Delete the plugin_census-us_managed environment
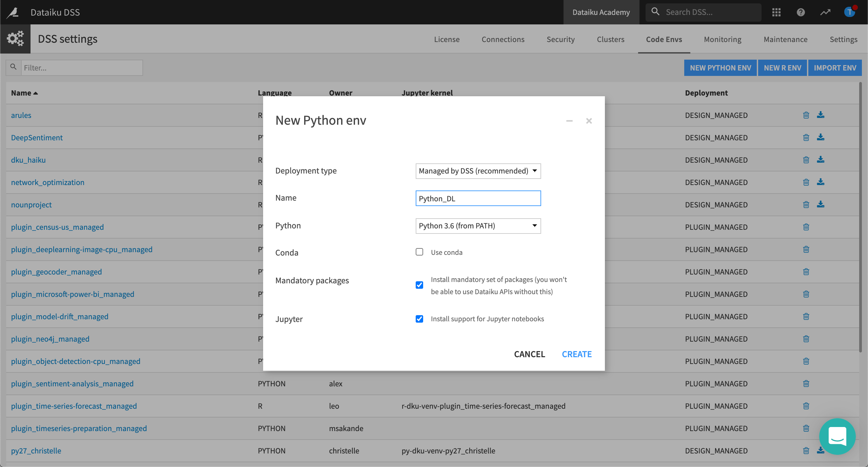Screen dimensions: 868x467 click(x=806, y=227)
